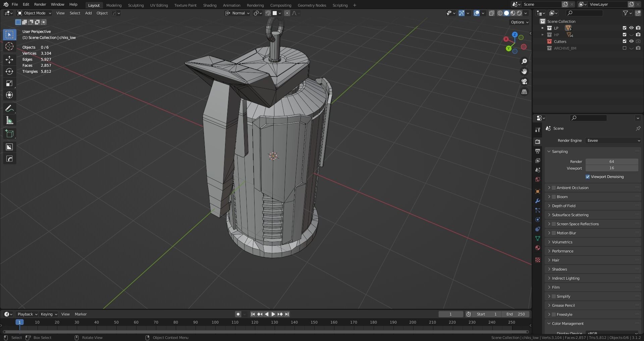Select the Select Box tool
Screen dimensions: 644x341
click(x=9, y=35)
